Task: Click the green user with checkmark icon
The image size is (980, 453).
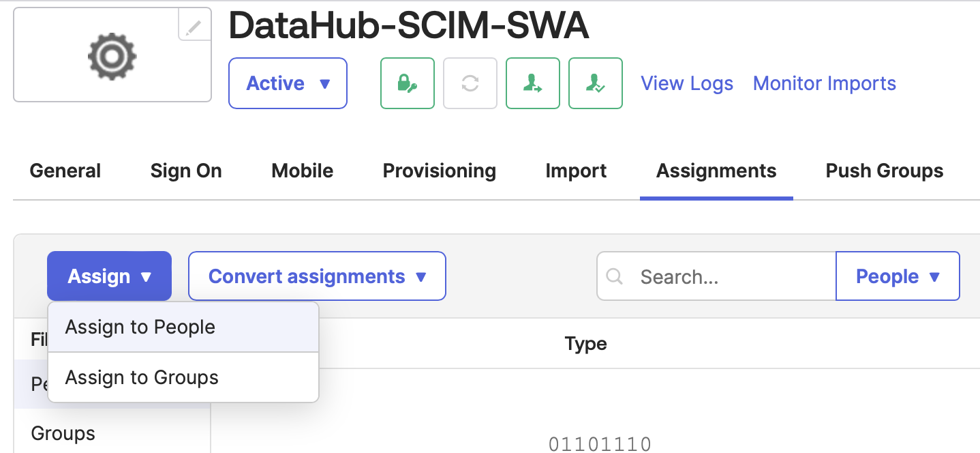Action: [596, 83]
